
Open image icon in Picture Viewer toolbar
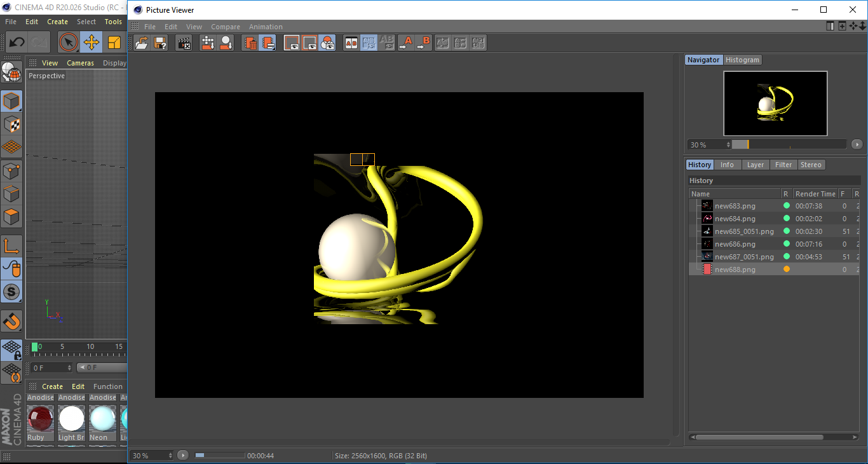[142, 43]
